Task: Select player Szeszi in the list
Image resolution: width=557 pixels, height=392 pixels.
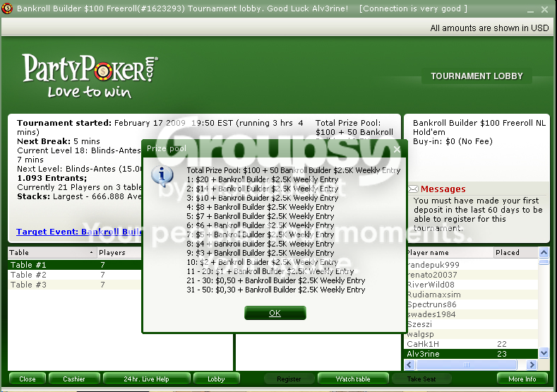Action: tap(472, 324)
